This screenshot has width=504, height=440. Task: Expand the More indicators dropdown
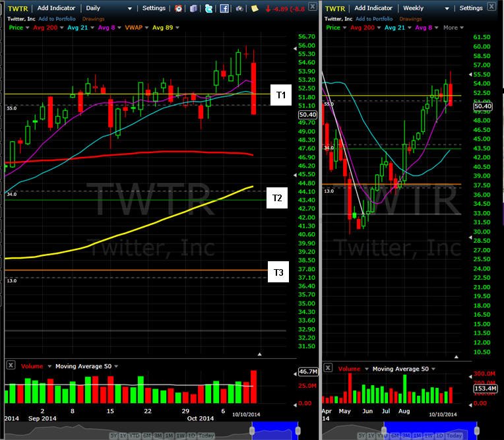click(453, 28)
